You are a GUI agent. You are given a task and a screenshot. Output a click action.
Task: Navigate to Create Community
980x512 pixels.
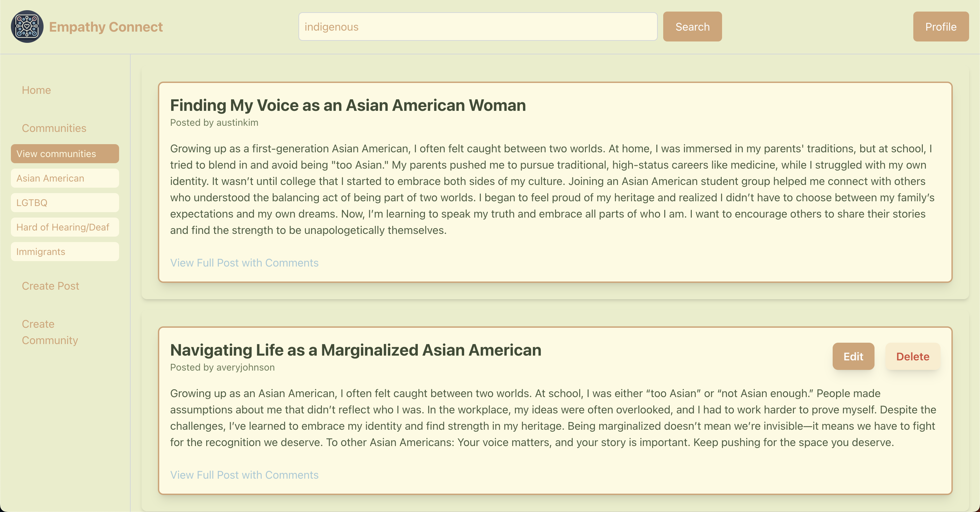coord(50,332)
